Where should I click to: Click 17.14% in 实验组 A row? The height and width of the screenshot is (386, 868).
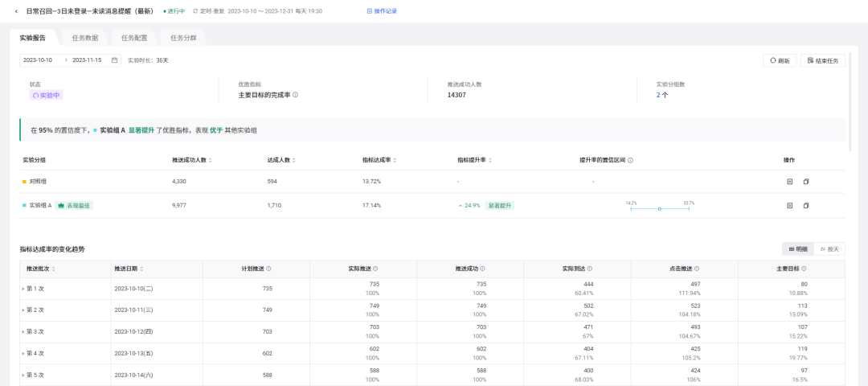[x=371, y=205]
